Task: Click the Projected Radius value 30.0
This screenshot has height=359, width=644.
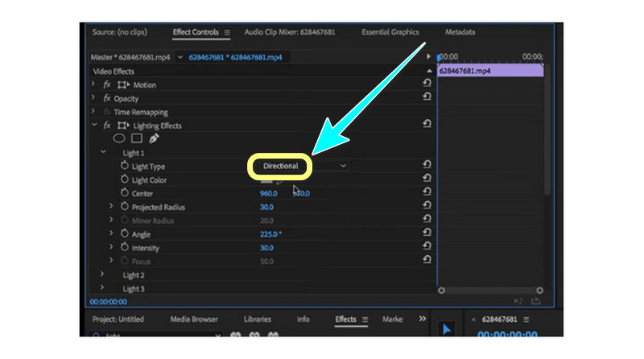Action: tap(266, 207)
